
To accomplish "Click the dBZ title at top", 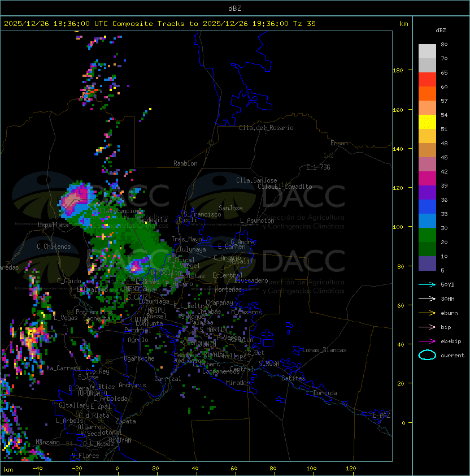I will 235,8.
